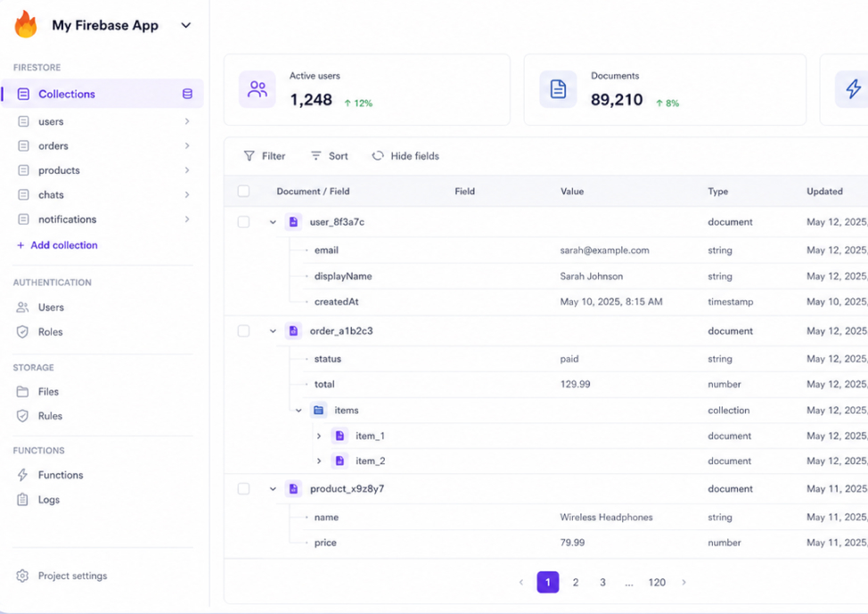Click the item_2 document icon
Screen dimensions: 868x614
pos(340,461)
